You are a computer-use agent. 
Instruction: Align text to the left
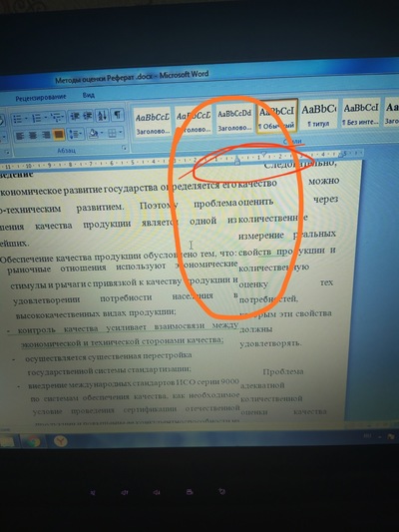(20, 137)
